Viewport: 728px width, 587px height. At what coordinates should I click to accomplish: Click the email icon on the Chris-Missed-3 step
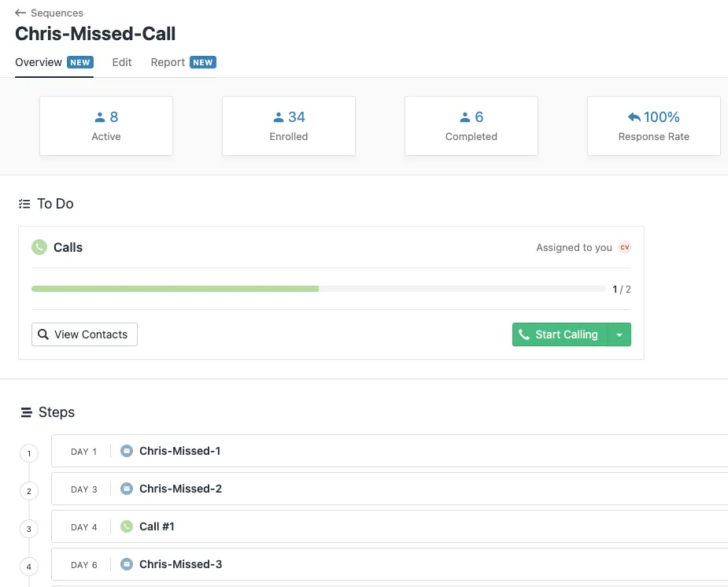coord(127,563)
